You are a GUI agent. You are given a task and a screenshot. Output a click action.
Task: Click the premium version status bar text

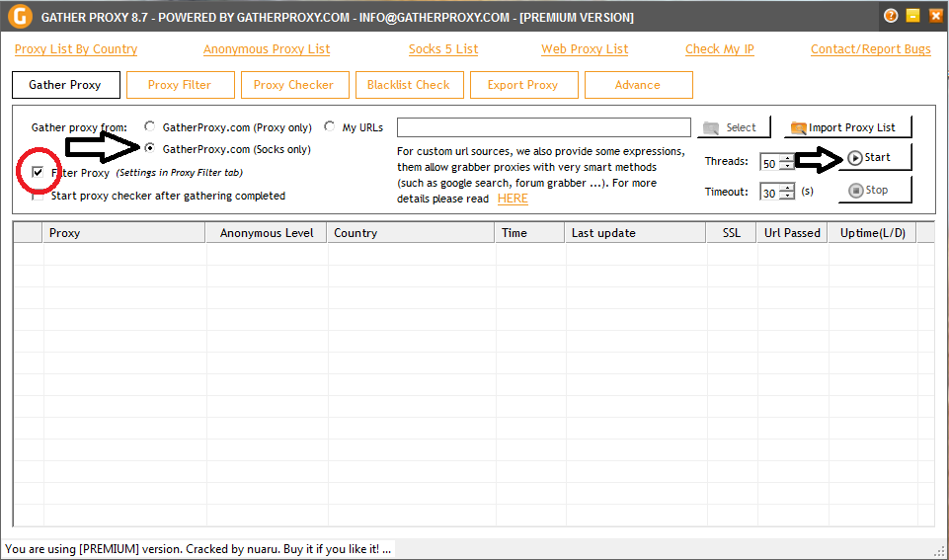click(198, 549)
